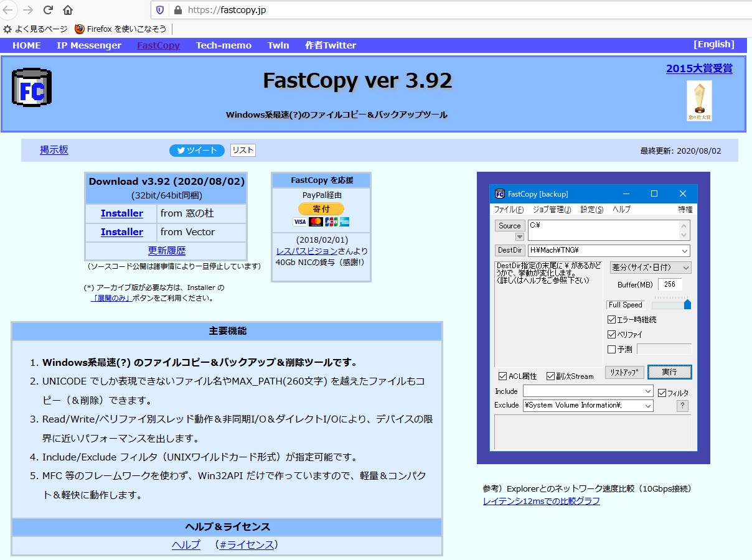Expand the DestDir path dropdown
The image size is (752, 560).
[x=685, y=251]
